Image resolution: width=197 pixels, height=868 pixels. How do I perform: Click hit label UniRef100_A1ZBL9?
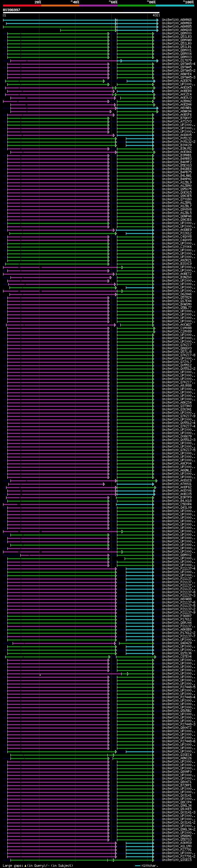coord(177,183)
